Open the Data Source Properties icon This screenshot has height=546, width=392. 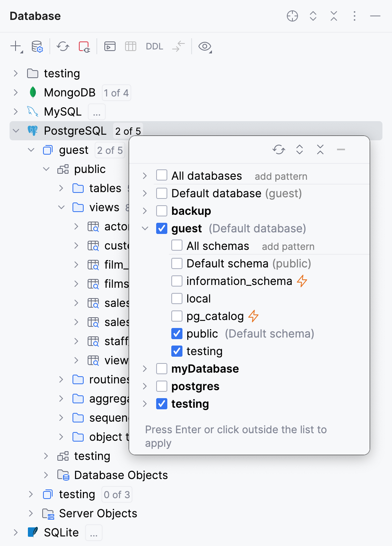click(x=37, y=47)
